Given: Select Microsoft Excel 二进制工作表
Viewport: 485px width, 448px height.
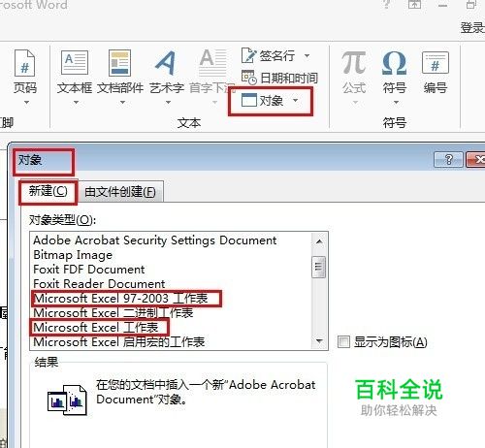Looking at the screenshot, I should (113, 313).
